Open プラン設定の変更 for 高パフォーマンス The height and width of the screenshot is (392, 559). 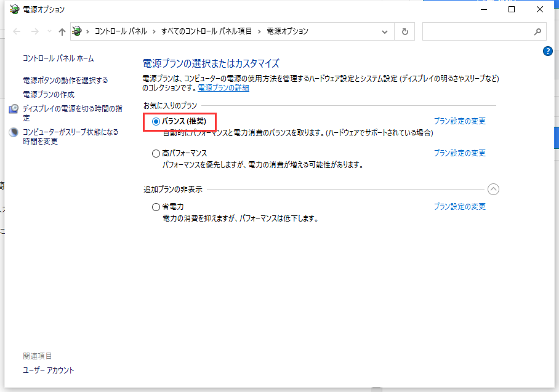[459, 153]
